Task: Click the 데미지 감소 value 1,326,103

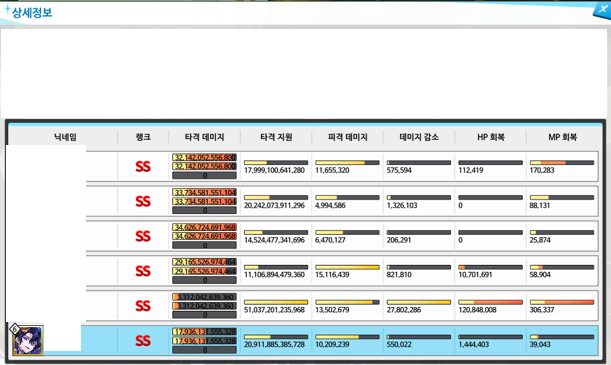Action: 402,205
